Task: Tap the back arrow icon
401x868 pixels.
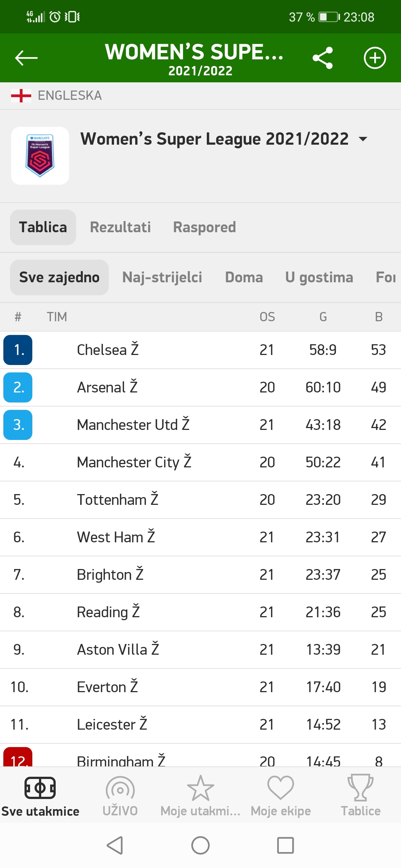Action: [x=26, y=58]
